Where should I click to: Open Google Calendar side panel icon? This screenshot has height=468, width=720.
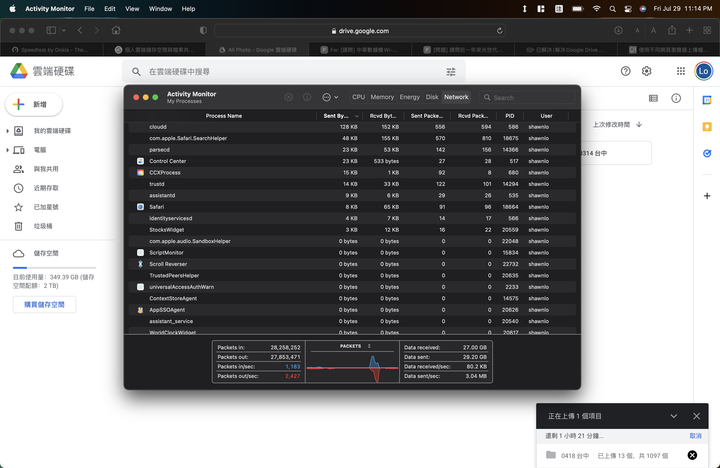707,100
